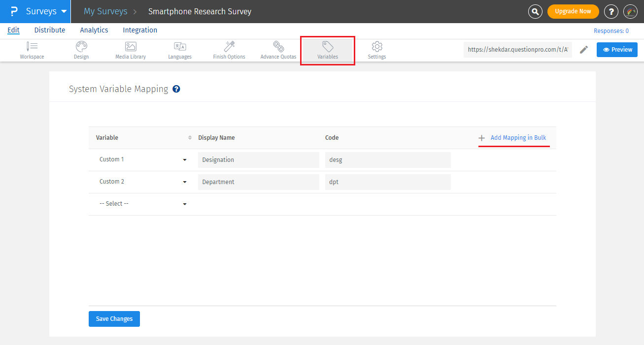Click the Save Changes button
Viewport: 644px width, 345px height.
pos(114,319)
